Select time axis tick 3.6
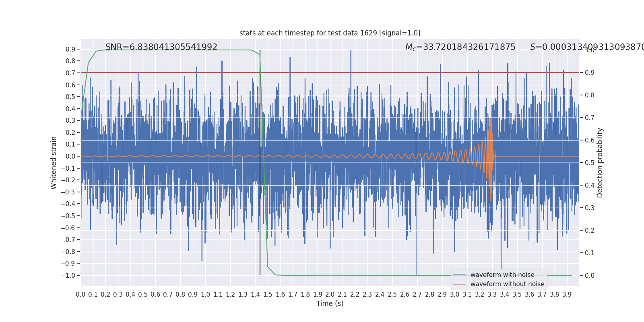 (x=530, y=295)
